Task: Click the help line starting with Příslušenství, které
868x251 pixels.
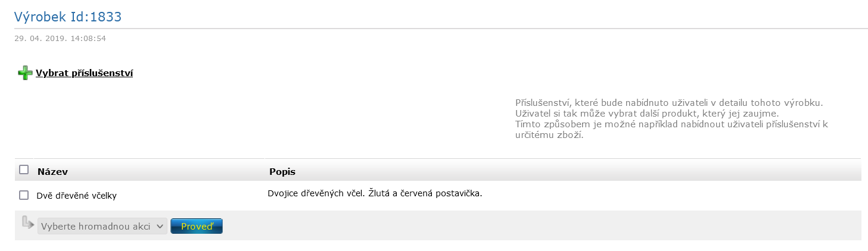Action: pyautogui.click(x=669, y=103)
